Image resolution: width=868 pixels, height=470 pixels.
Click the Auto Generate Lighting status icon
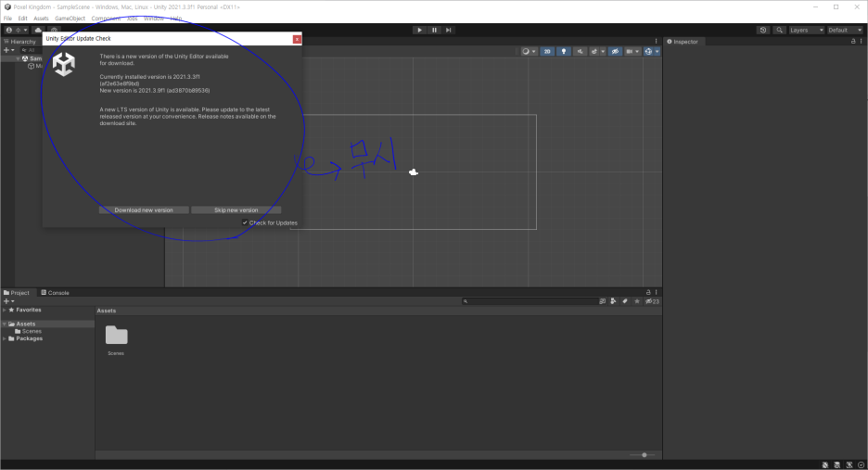(849, 465)
